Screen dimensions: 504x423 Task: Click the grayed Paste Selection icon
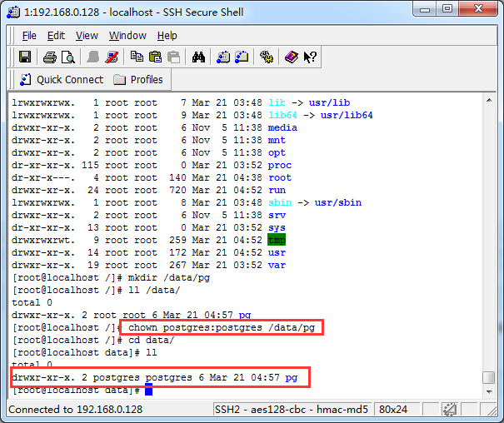coord(173,57)
